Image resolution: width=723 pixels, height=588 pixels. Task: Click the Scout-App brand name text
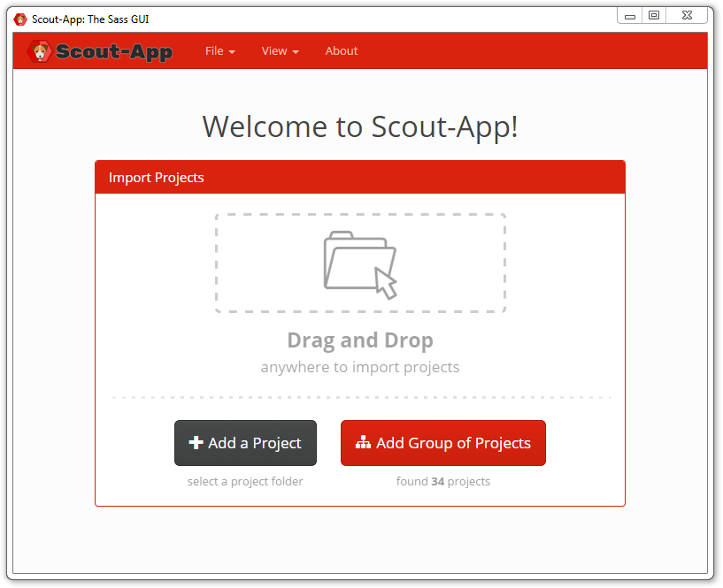coord(114,51)
